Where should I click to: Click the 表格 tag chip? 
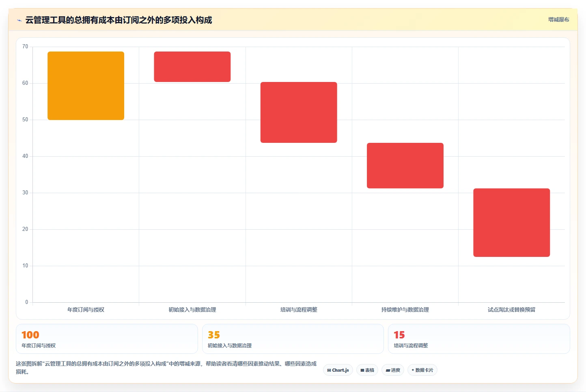coord(367,370)
